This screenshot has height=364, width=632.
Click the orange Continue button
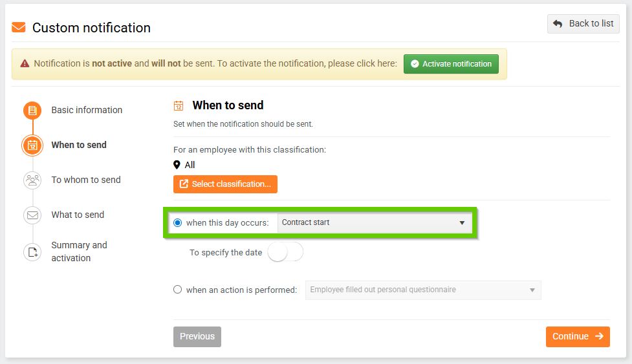coord(577,336)
